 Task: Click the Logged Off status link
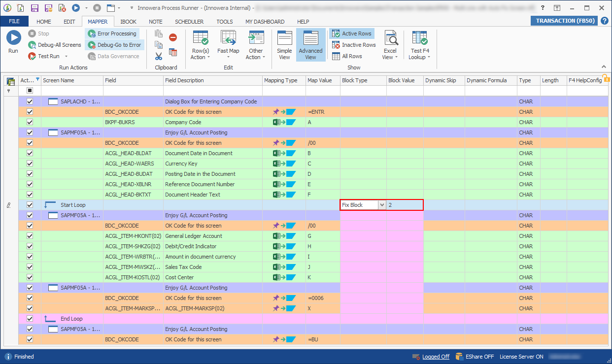pos(436,357)
